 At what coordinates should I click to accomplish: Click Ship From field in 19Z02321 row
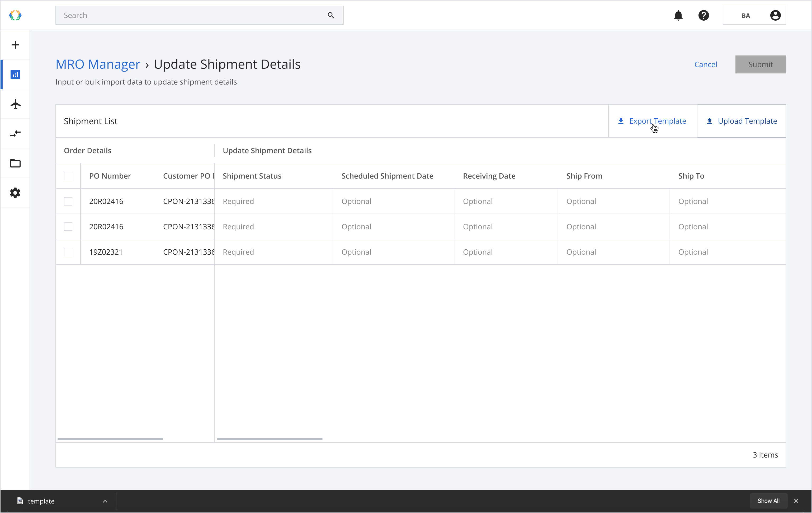613,252
